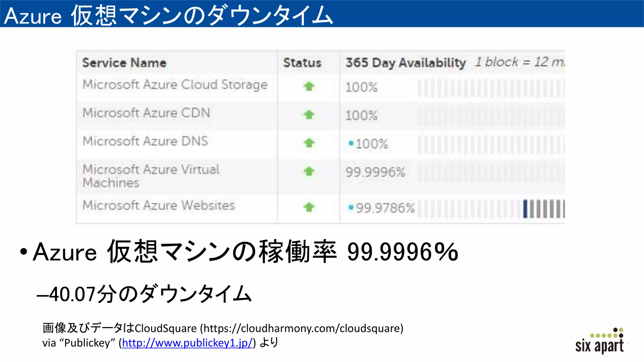Screen dimensions: 644x362
Task: Click the availability bar for Azure DNS
Action: coord(491,145)
